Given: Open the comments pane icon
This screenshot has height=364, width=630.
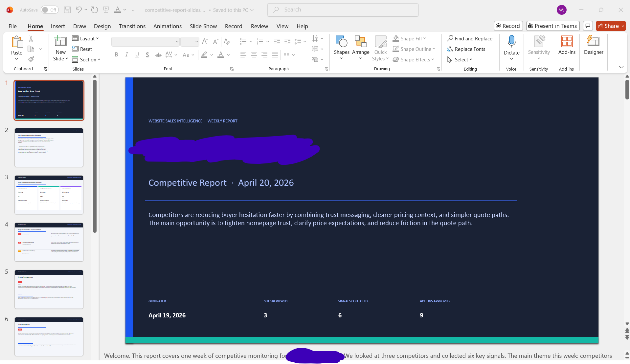Looking at the screenshot, I should [x=588, y=26].
